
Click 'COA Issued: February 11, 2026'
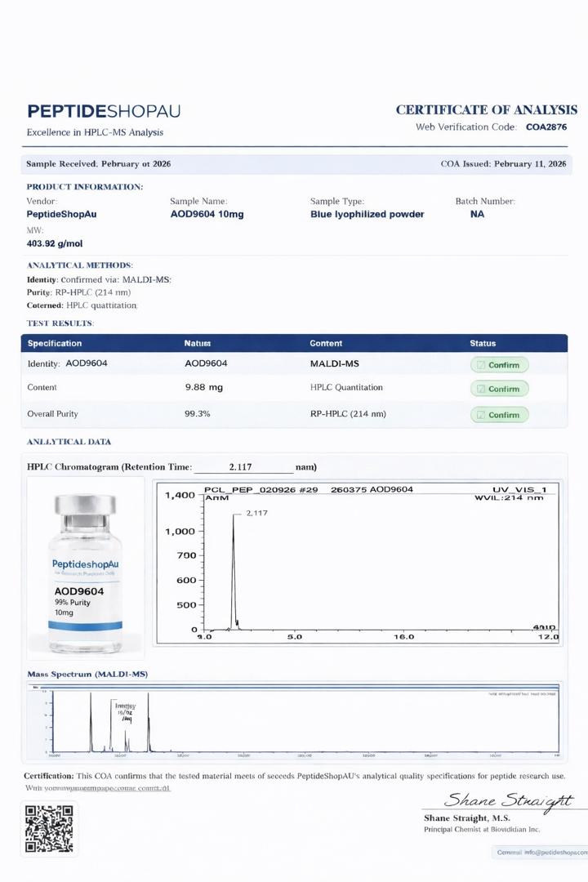tap(503, 163)
